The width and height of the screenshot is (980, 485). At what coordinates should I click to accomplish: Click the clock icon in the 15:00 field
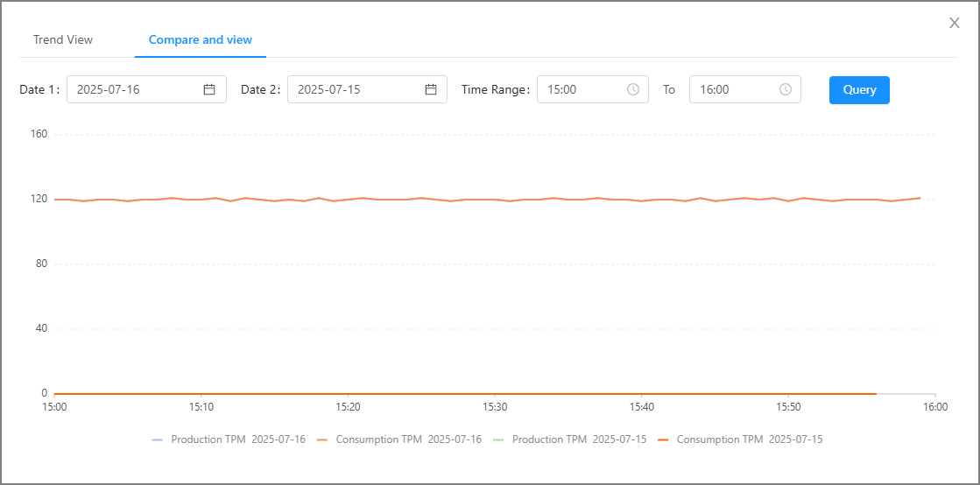pyautogui.click(x=633, y=89)
